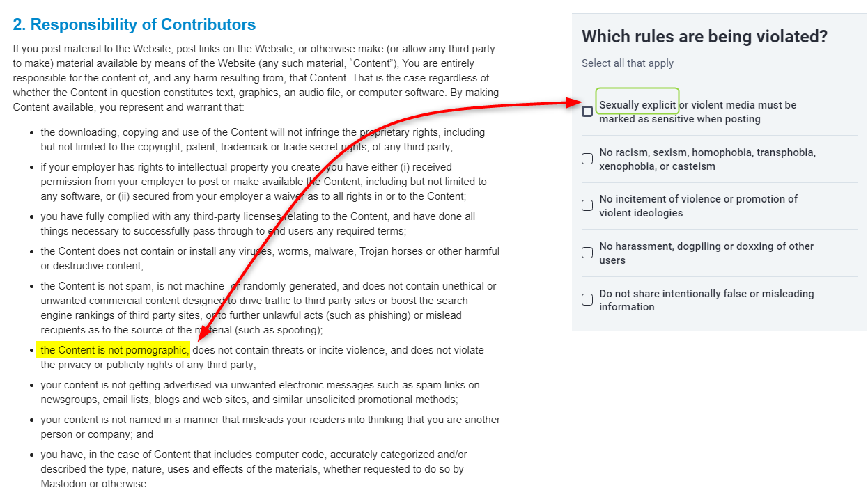Click the bullet about viruses, worms, malware

(x=270, y=258)
